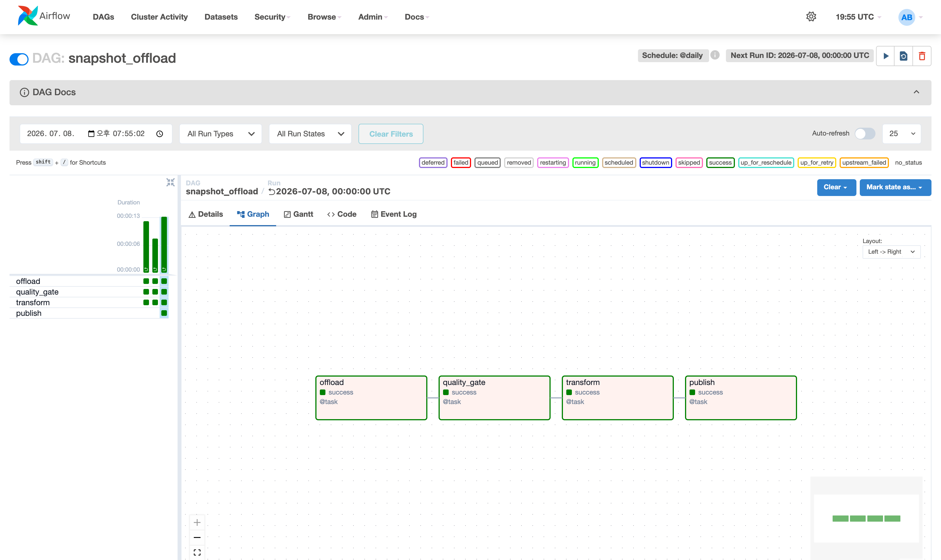941x560 pixels.
Task: Enable the Auto-refresh switch
Action: pos(865,134)
